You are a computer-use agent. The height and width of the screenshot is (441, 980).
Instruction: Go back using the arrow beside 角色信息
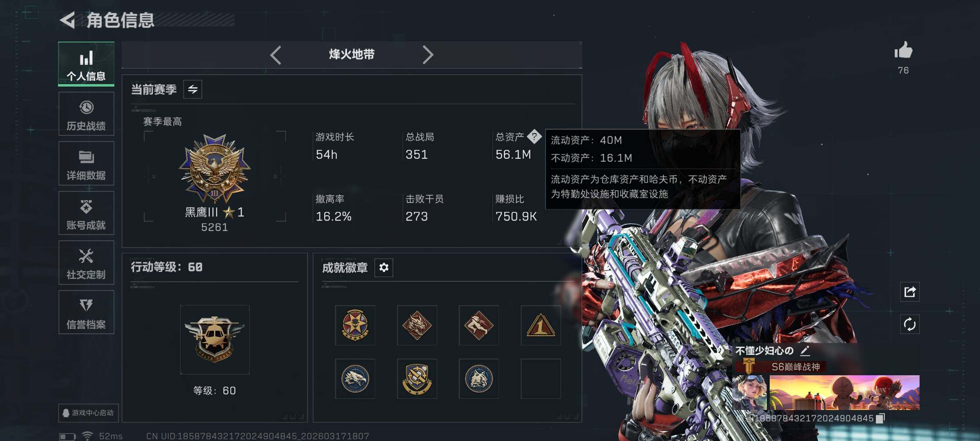pyautogui.click(x=67, y=20)
